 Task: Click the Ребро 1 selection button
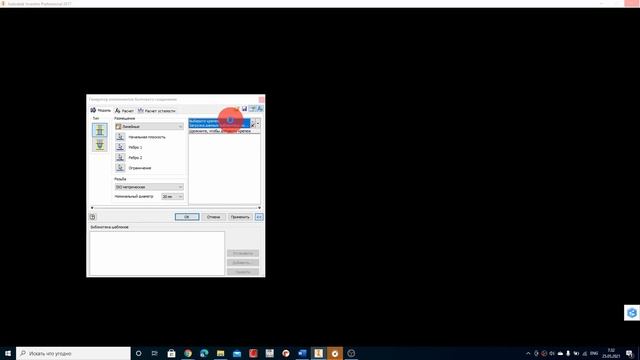pos(120,147)
